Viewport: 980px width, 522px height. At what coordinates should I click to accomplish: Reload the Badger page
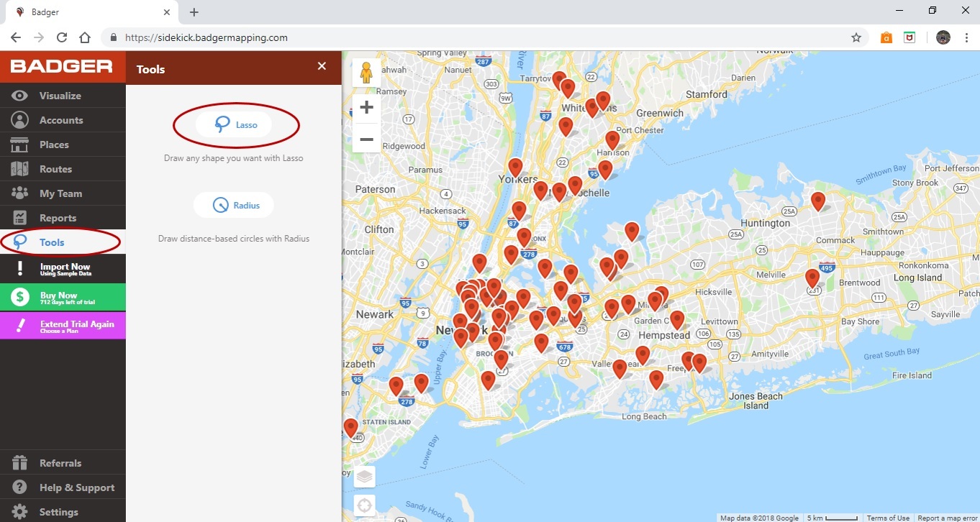[62, 37]
